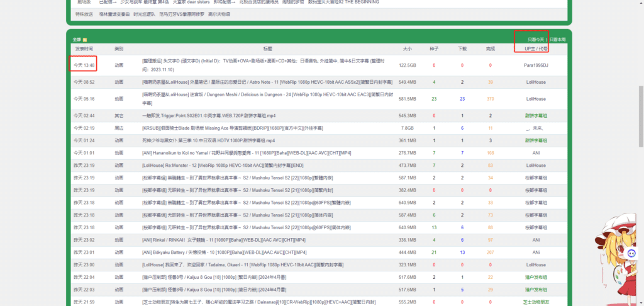Image resolution: width=644 pixels, height=306 pixels.
Task: Open Dungeon Meshi - 24 torrent title
Action: [268, 99]
